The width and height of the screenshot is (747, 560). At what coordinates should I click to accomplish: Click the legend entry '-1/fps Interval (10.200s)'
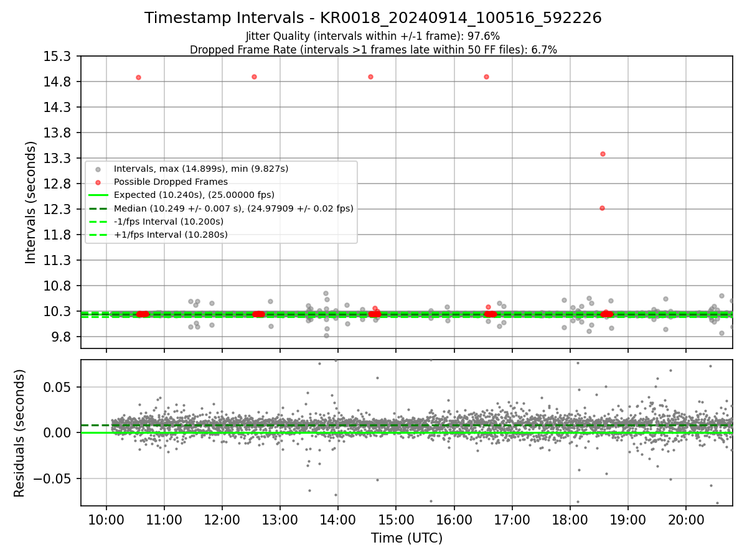169,222
